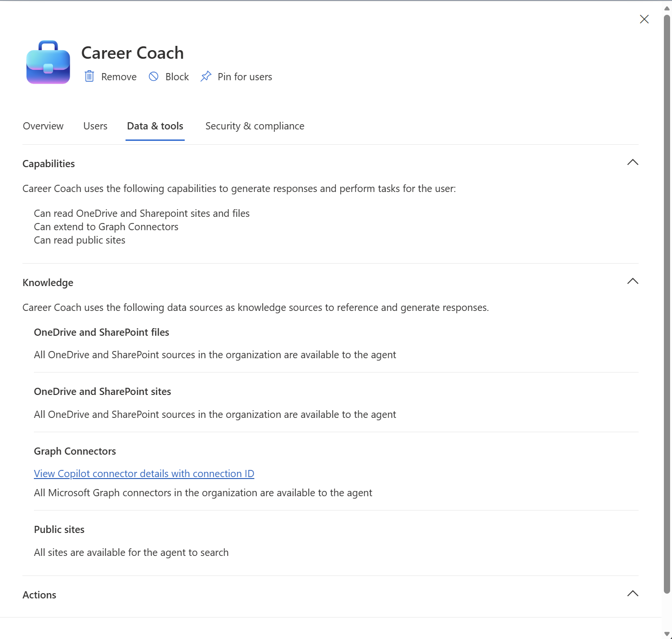Select the Security & compliance tab
The height and width of the screenshot is (639, 672).
coord(254,126)
